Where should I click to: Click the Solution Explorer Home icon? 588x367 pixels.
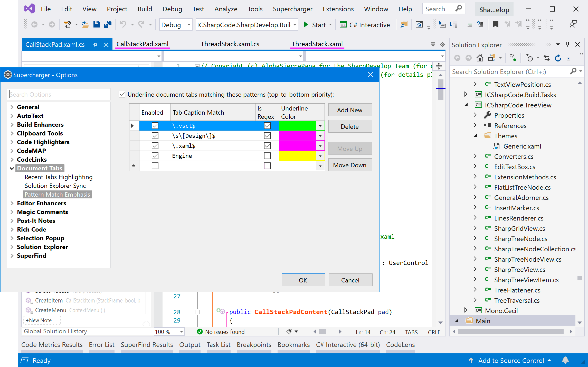pyautogui.click(x=480, y=58)
